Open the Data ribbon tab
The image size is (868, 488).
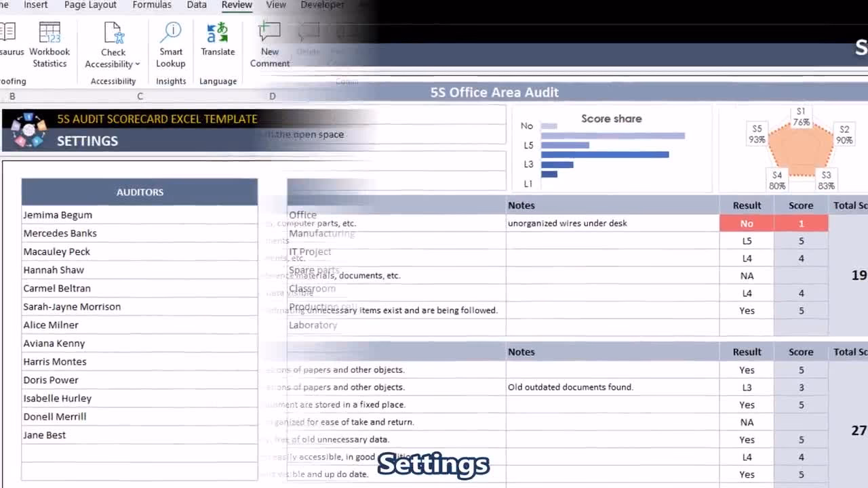click(197, 5)
